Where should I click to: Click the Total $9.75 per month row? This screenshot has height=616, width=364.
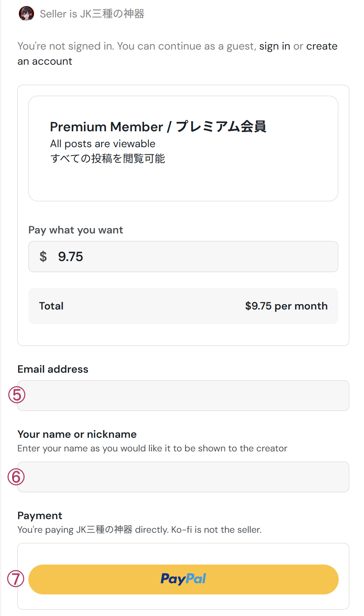(x=183, y=306)
